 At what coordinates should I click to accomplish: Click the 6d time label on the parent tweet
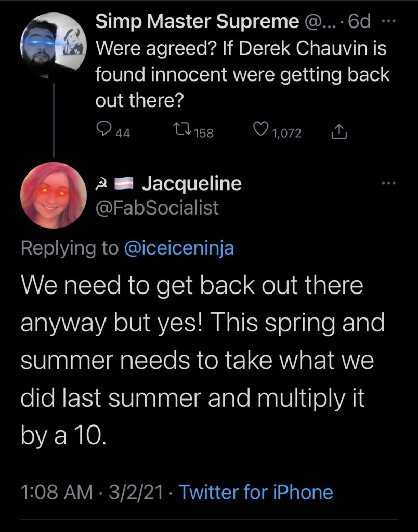pyautogui.click(x=361, y=22)
